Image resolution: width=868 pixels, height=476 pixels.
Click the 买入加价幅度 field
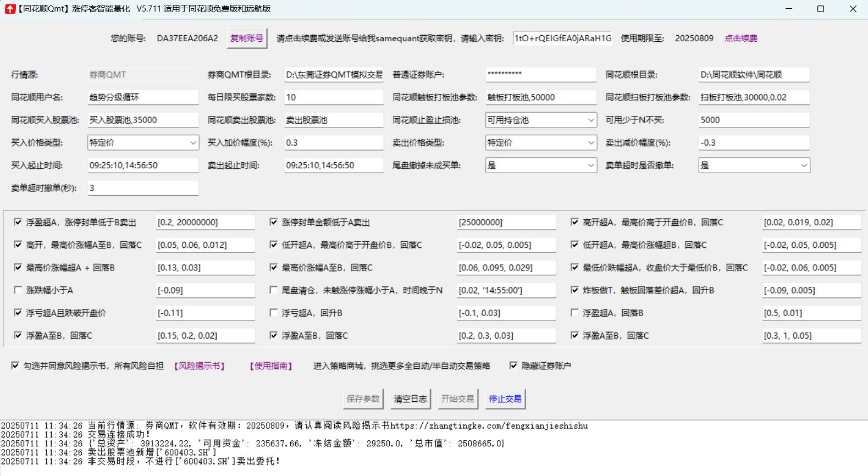tap(334, 142)
